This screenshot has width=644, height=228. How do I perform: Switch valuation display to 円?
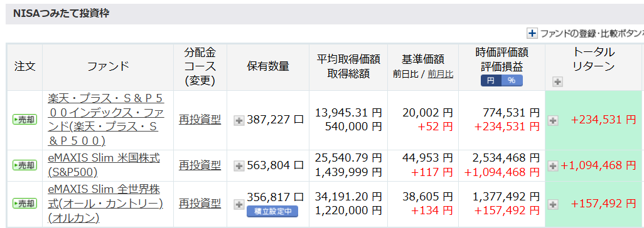[491, 81]
